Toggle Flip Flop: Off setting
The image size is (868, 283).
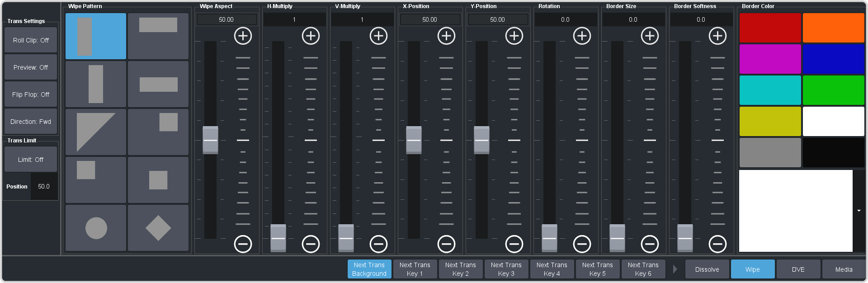(31, 94)
